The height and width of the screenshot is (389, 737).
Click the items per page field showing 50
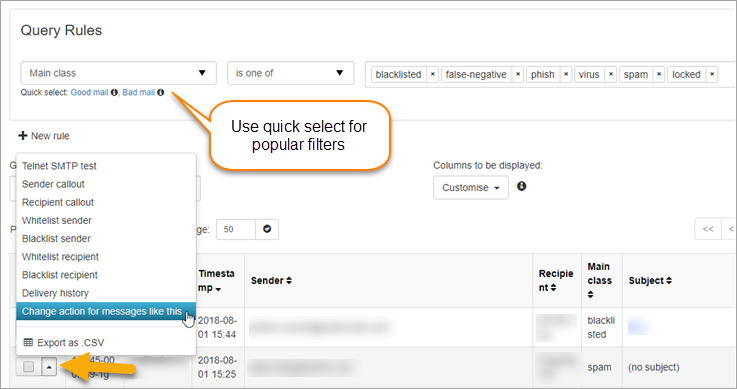click(x=236, y=229)
